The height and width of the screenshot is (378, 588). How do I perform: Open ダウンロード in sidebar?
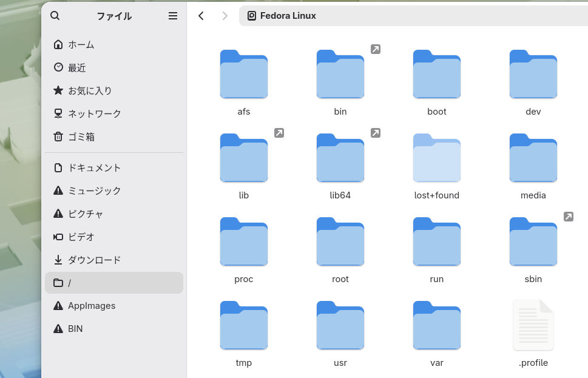coord(114,260)
